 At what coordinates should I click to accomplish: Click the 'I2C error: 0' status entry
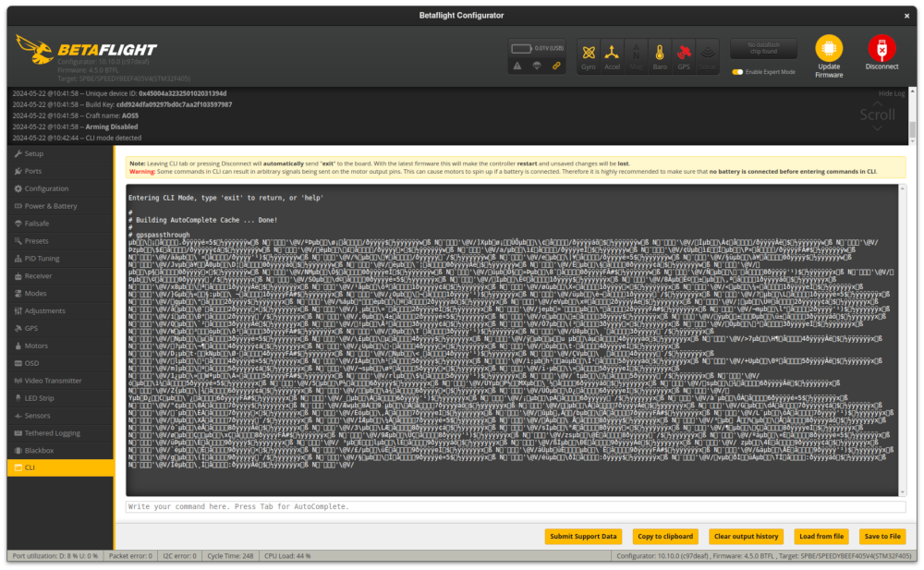[x=179, y=556]
